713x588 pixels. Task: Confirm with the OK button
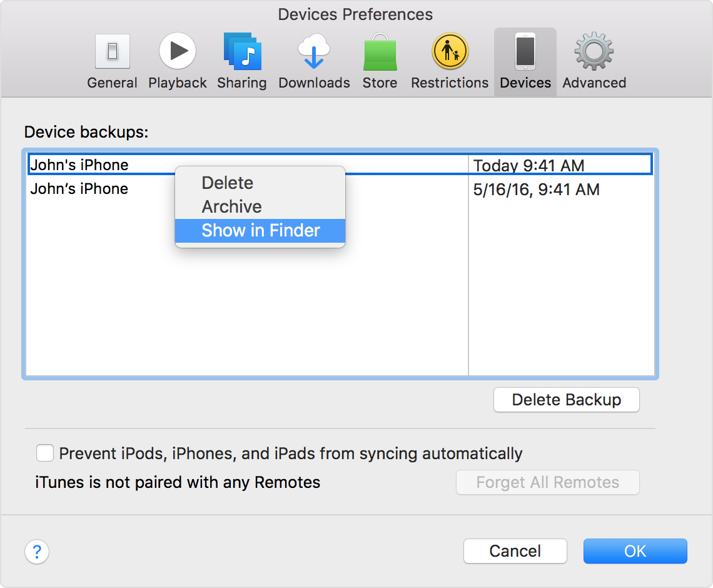click(x=635, y=551)
